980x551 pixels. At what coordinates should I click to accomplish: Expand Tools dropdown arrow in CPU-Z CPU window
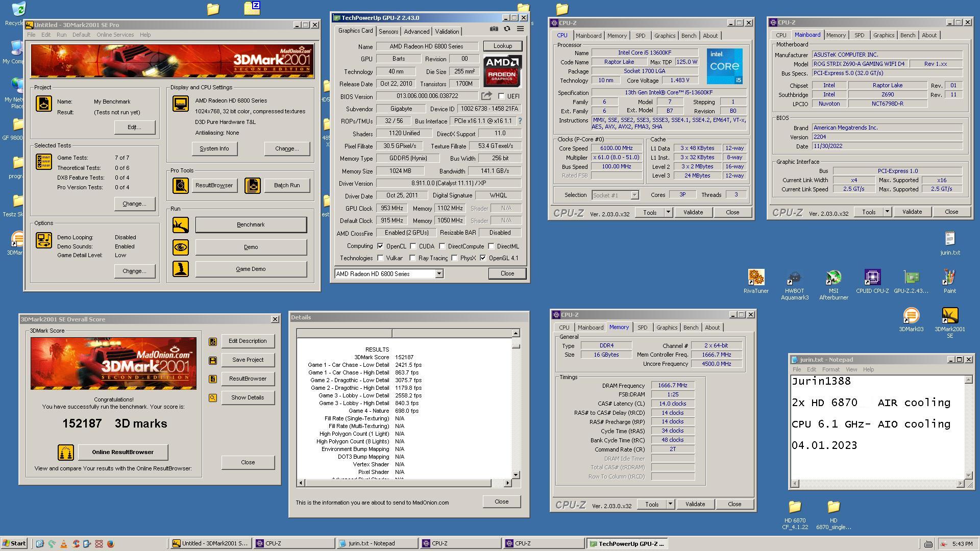click(x=668, y=212)
